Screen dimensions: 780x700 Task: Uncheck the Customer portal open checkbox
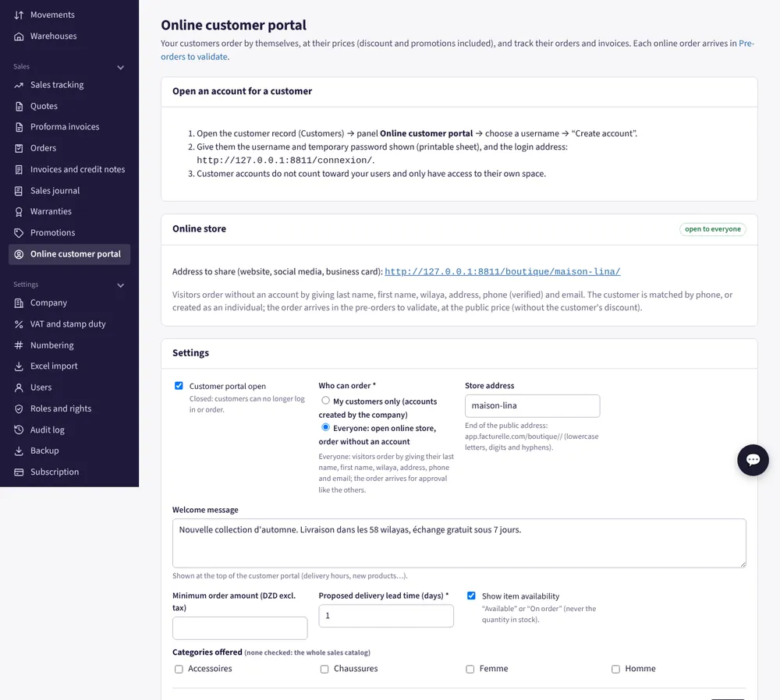coord(179,386)
